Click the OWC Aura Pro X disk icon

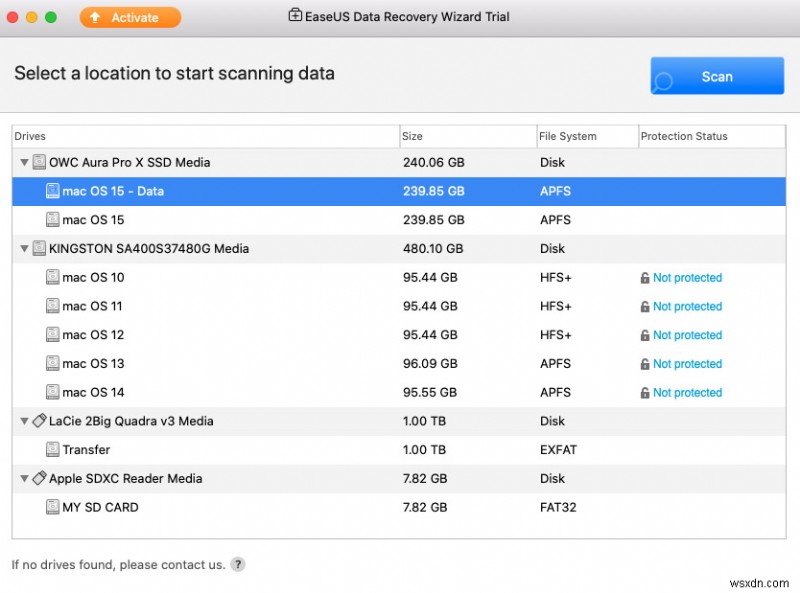coord(39,162)
